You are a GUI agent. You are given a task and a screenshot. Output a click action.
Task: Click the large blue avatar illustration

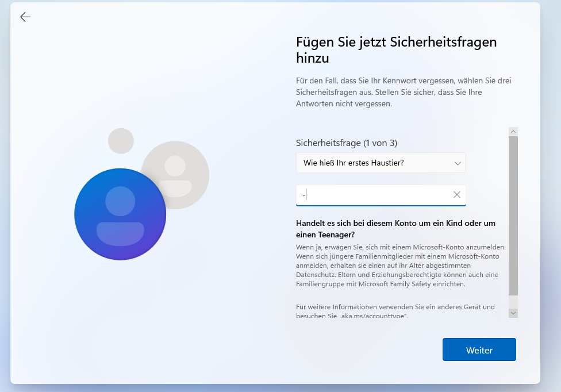[120, 214]
